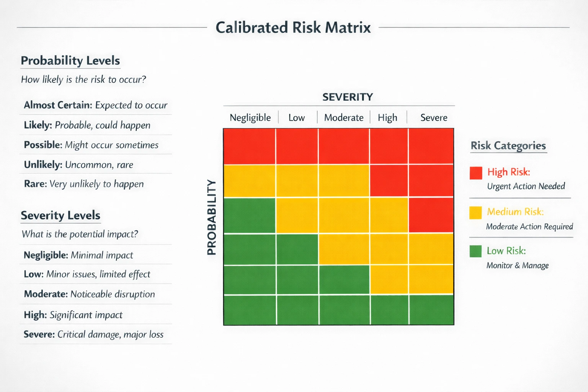The width and height of the screenshot is (588, 392).
Task: Click the vertical PROBABILITY axis label
Action: click(x=212, y=217)
